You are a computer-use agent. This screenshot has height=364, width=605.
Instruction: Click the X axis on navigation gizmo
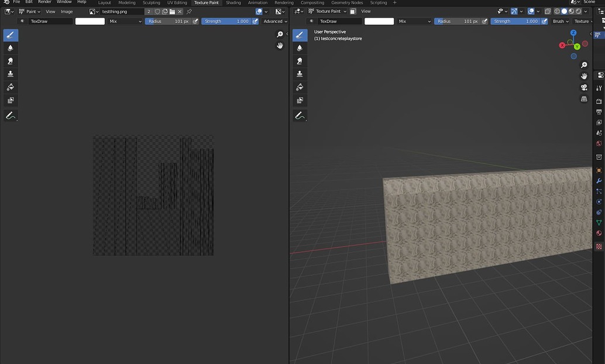point(562,45)
